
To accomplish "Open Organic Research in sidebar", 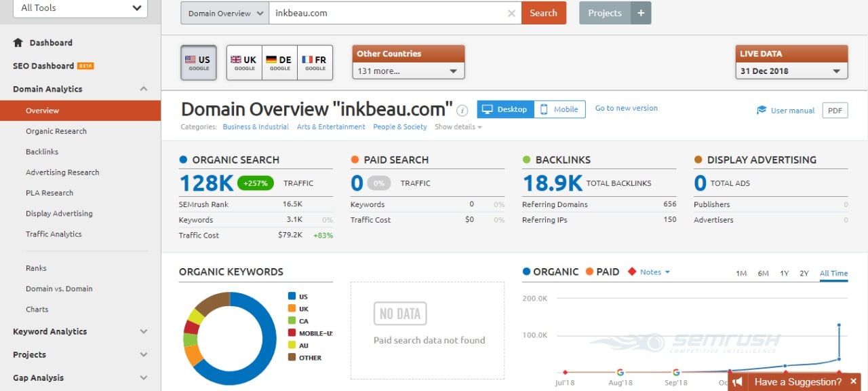I will click(x=56, y=131).
